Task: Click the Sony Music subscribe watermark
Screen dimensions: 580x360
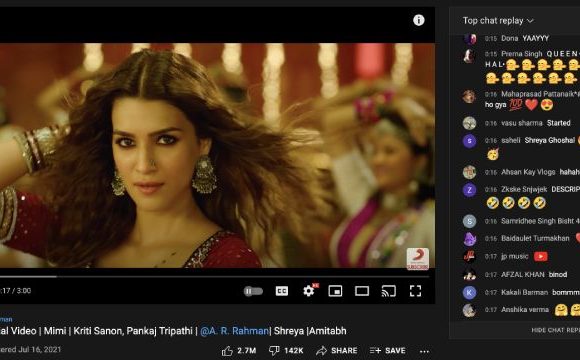Action: tap(418, 259)
